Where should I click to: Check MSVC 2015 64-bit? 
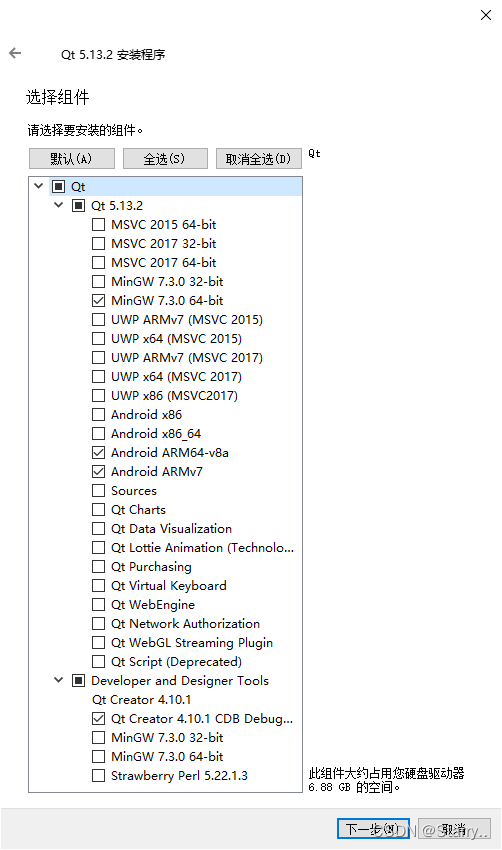[x=98, y=224]
